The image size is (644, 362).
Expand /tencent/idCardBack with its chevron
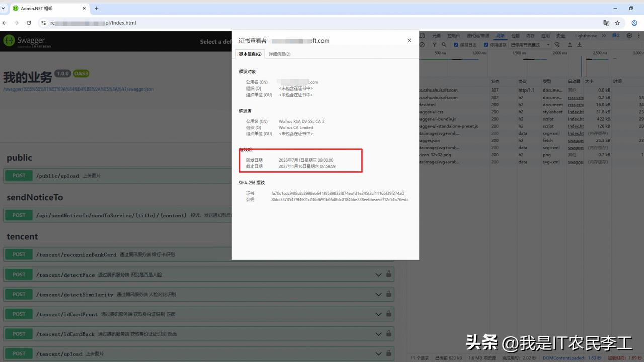[379, 334]
